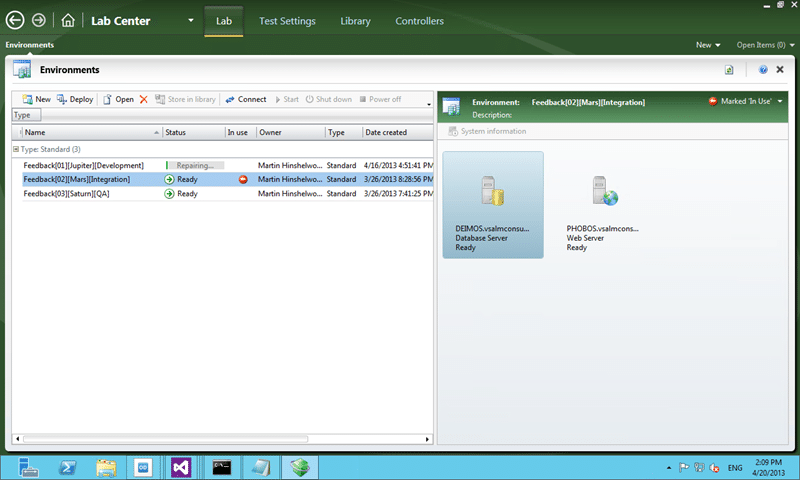The height and width of the screenshot is (480, 800).
Task: Open the Marked 'In Use' dropdown
Action: (x=745, y=101)
